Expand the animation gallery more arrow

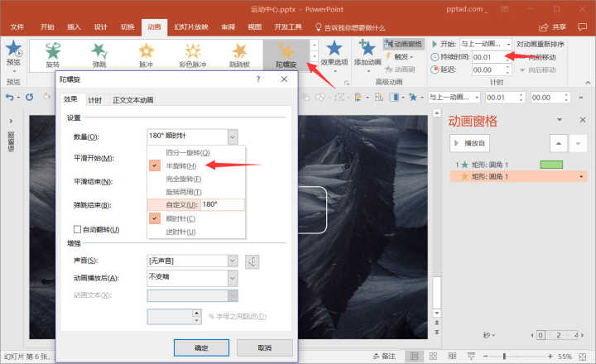[314, 65]
